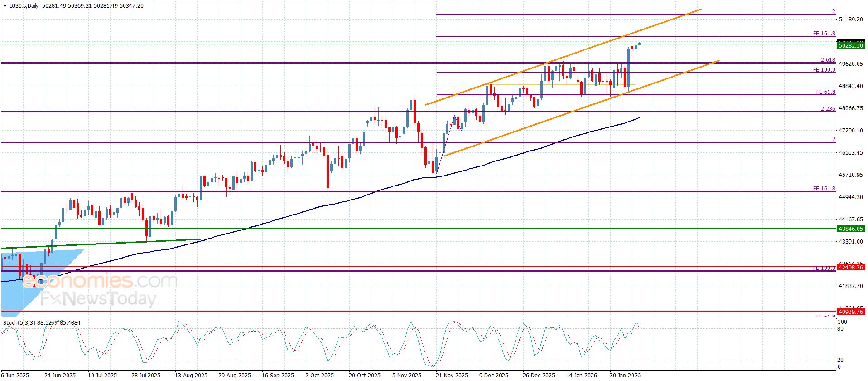868x381 pixels.
Task: Click the small triangle icon beside DJ30.s
Action: (x=5, y=6)
